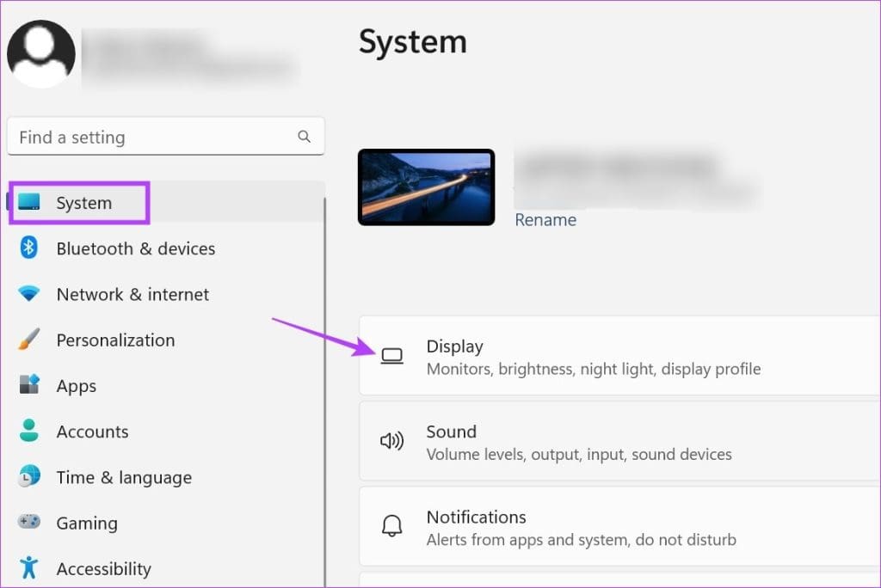Click the Accessibility person icon
The image size is (881, 588).
tap(31, 568)
